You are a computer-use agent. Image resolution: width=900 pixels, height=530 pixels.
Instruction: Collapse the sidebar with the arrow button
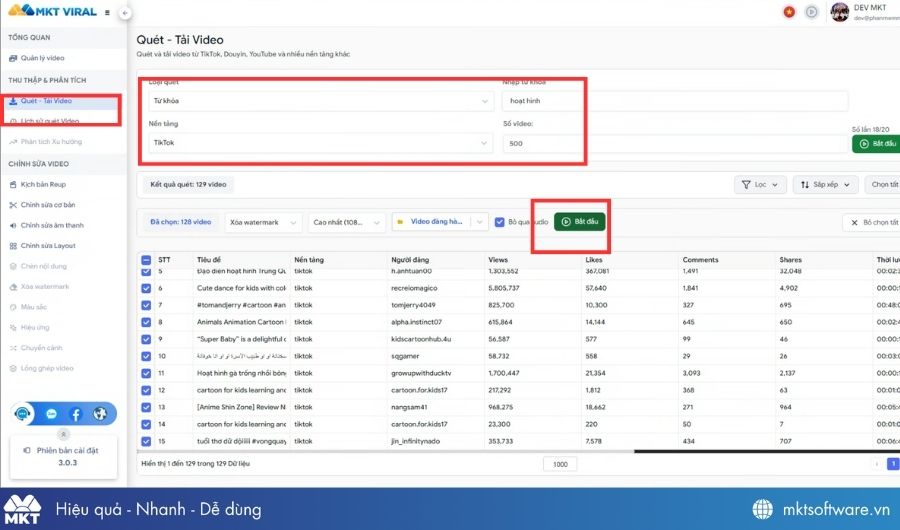[x=125, y=13]
